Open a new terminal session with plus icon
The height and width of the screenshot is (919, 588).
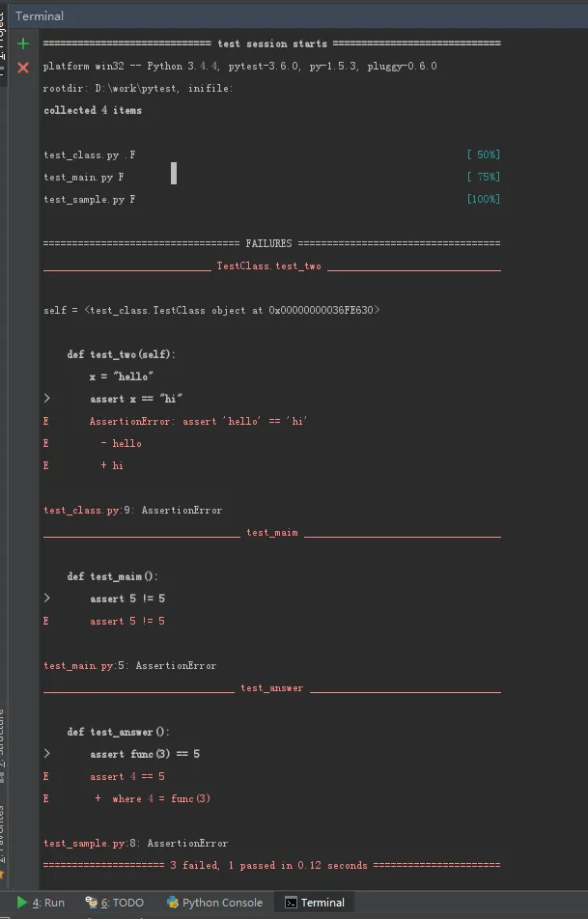pyautogui.click(x=23, y=44)
